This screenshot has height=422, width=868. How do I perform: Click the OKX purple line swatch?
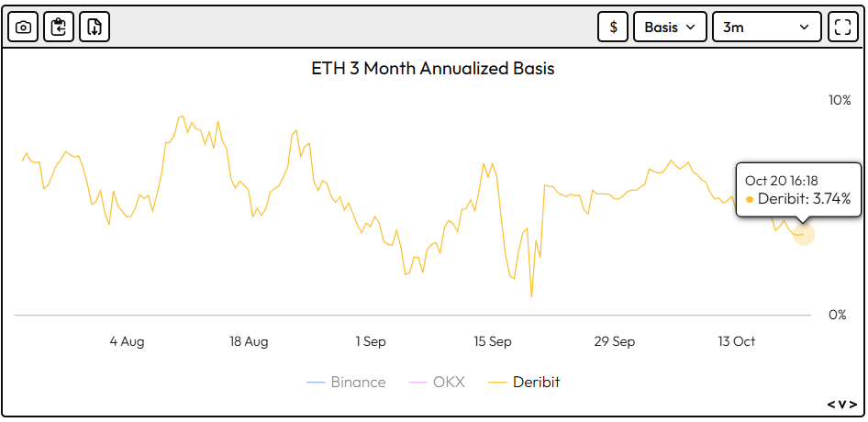[x=417, y=382]
